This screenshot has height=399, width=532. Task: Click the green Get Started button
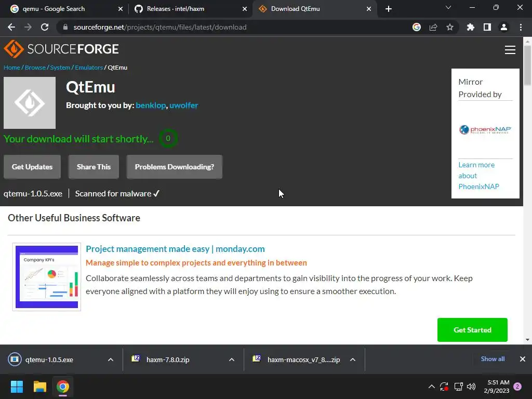(x=472, y=330)
